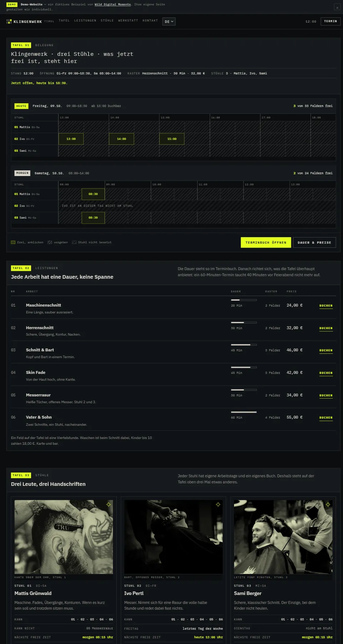Follow the Wild Digital Moments link
Viewport: 343px width, 644px height.
coord(113,5)
